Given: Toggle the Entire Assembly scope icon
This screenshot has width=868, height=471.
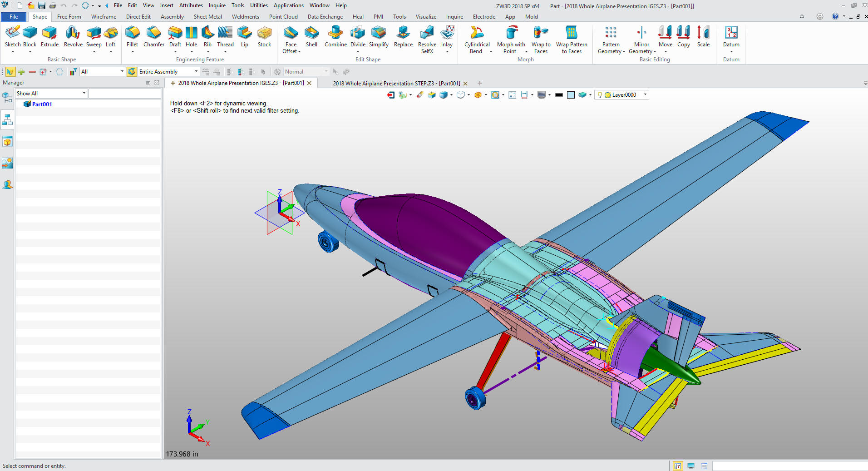Looking at the screenshot, I should [x=132, y=72].
